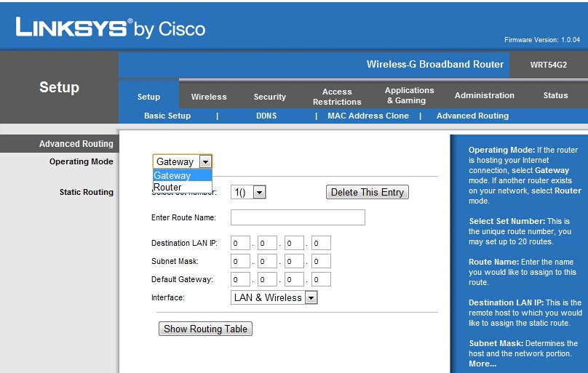
Task: Click third octet of Destination LAN IP
Action: coord(295,243)
